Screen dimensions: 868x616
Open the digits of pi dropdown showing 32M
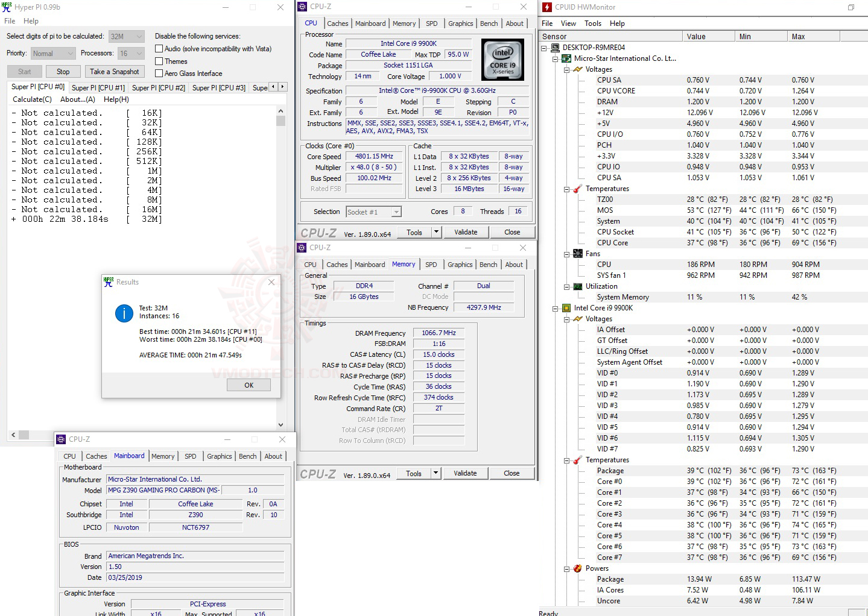click(x=127, y=36)
